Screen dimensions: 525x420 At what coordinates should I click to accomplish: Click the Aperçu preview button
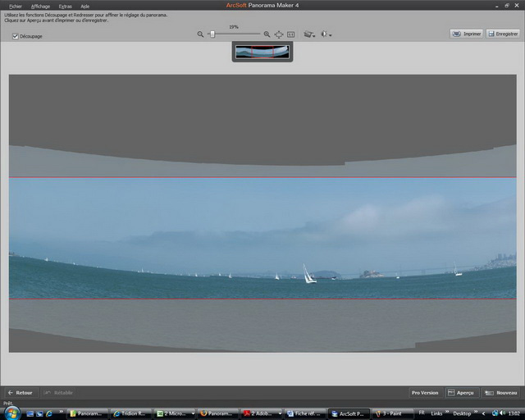(462, 393)
